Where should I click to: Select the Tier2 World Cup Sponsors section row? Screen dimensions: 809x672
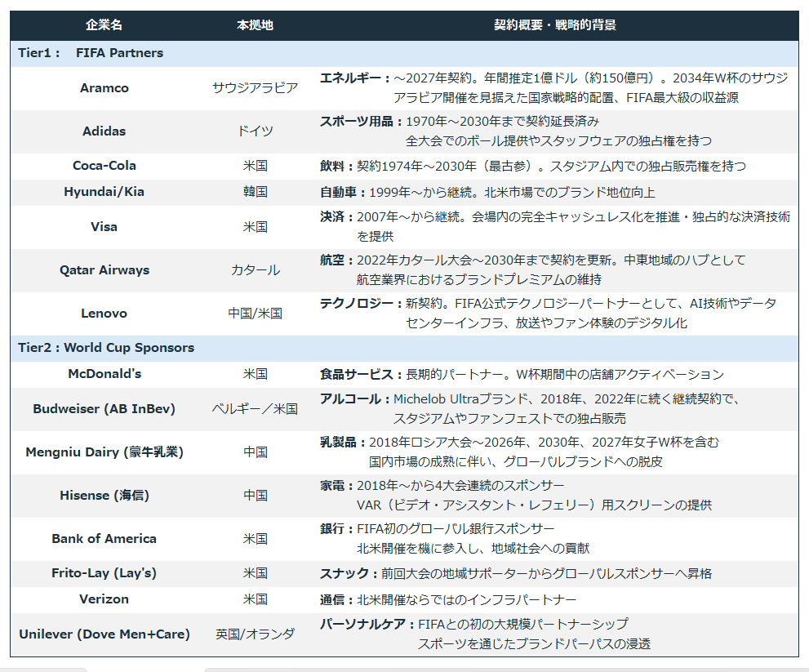click(x=106, y=347)
